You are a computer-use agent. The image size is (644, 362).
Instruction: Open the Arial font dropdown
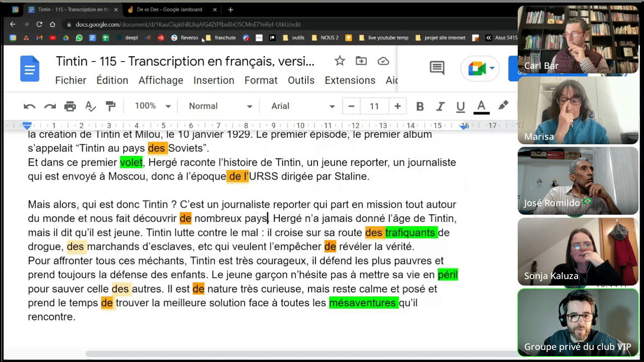(x=303, y=106)
